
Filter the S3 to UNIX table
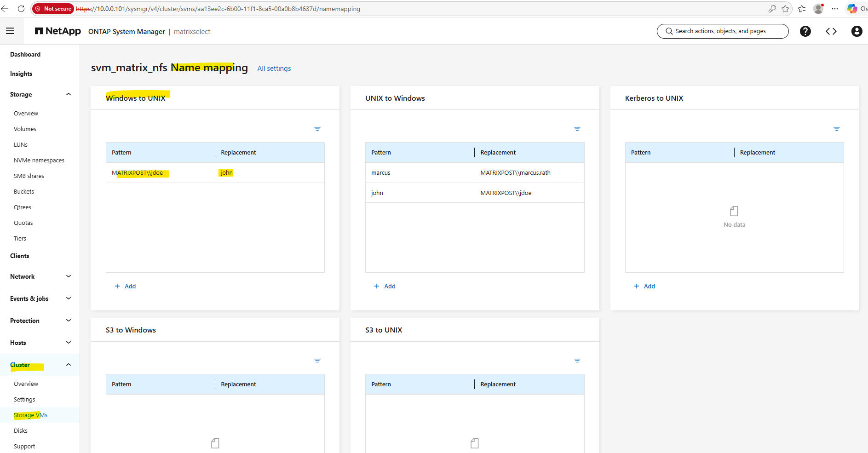point(577,361)
